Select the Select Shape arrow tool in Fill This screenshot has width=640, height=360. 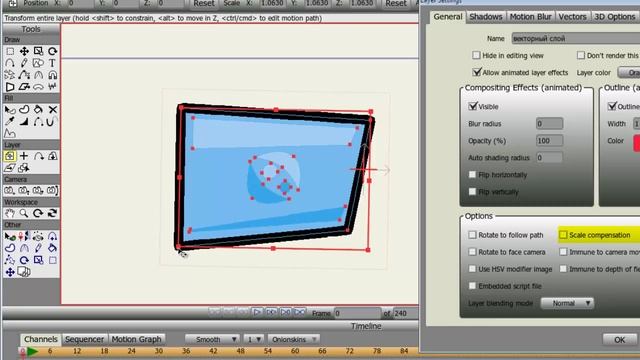(10, 110)
